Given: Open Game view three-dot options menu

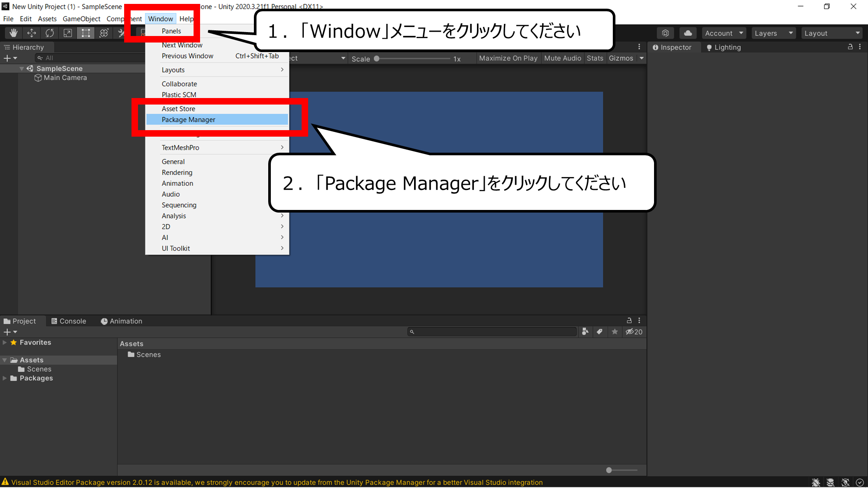Looking at the screenshot, I should 639,47.
